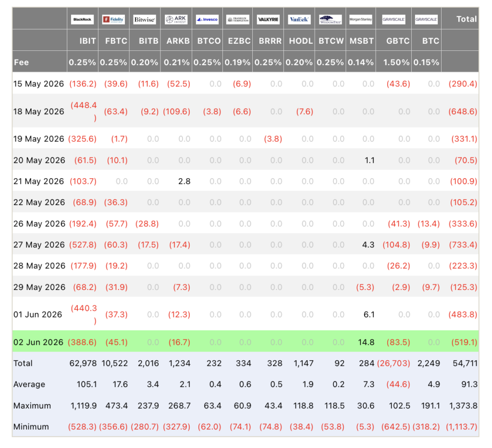Click the Total column header
This screenshot has height=448, width=492.
[467, 19]
